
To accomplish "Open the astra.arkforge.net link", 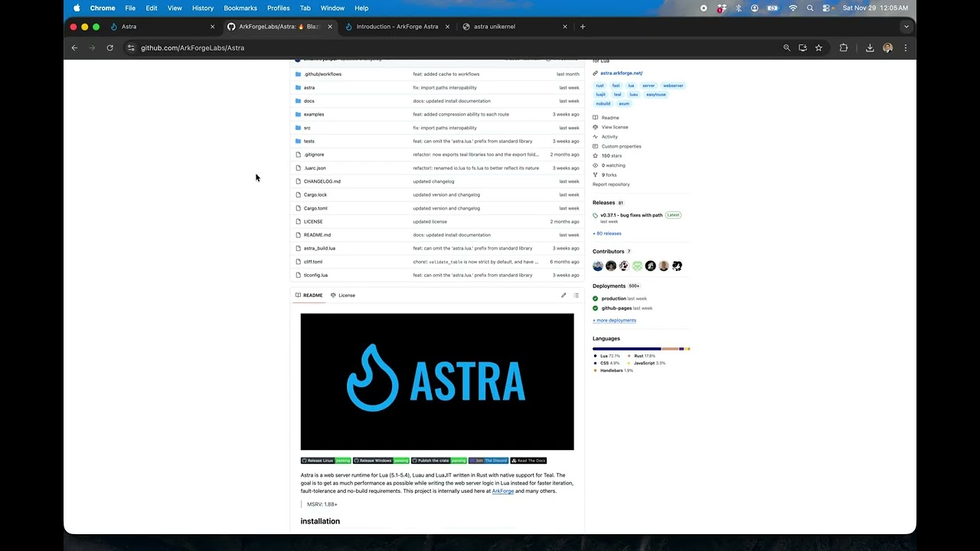I will [x=621, y=73].
